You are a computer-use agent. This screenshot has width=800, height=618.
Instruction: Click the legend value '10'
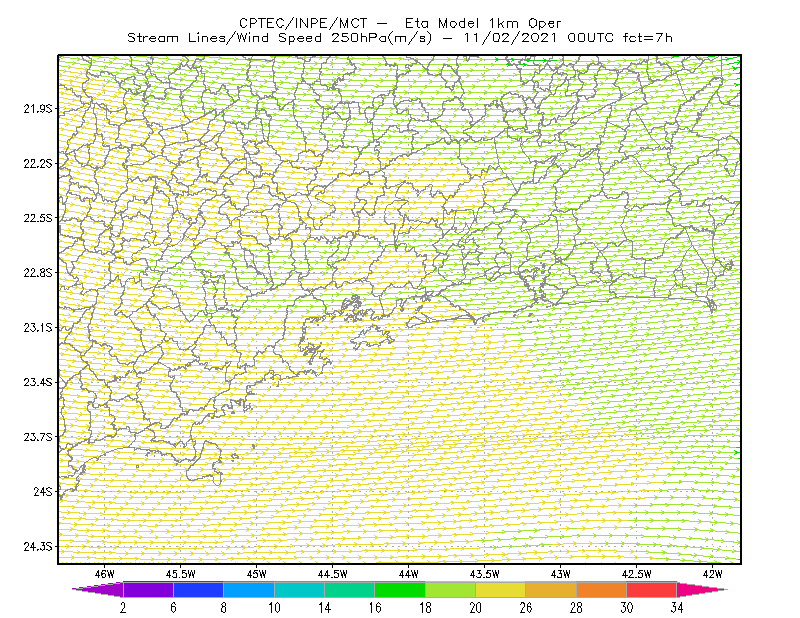[x=274, y=608]
